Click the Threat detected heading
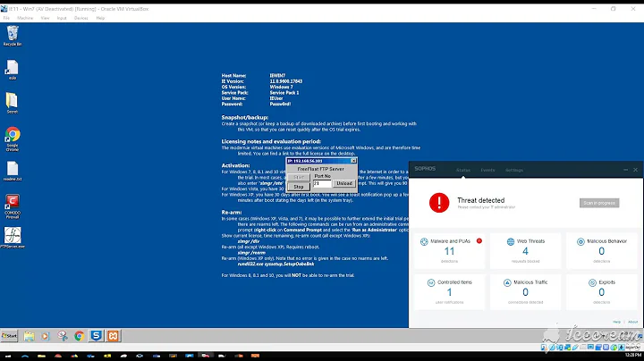644x361 pixels. 481,200
